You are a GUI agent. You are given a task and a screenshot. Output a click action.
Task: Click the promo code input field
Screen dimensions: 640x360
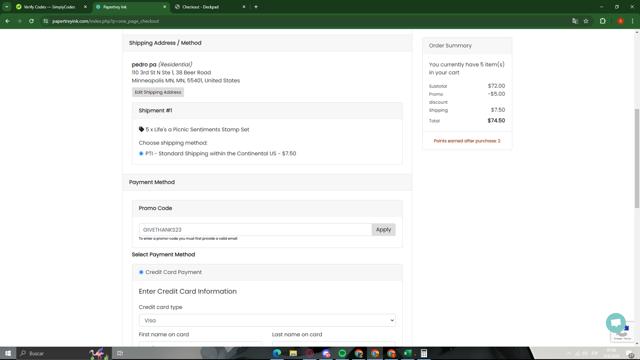[255, 230]
